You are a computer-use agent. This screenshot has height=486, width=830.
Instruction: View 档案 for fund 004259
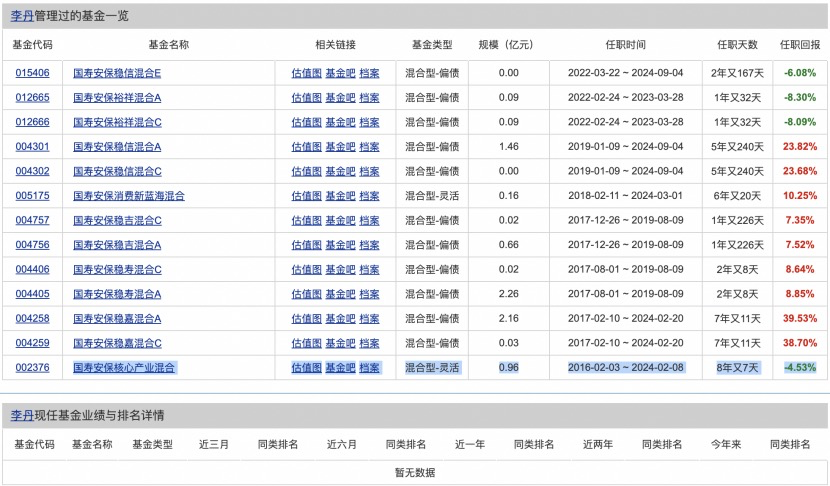[x=369, y=343]
